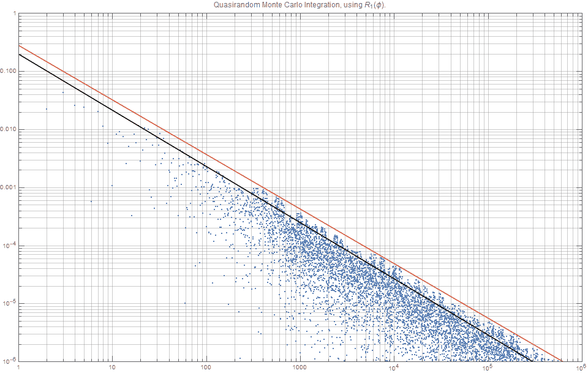Click the x-axis tick label 100
The height and width of the screenshot is (373, 588).
point(206,367)
